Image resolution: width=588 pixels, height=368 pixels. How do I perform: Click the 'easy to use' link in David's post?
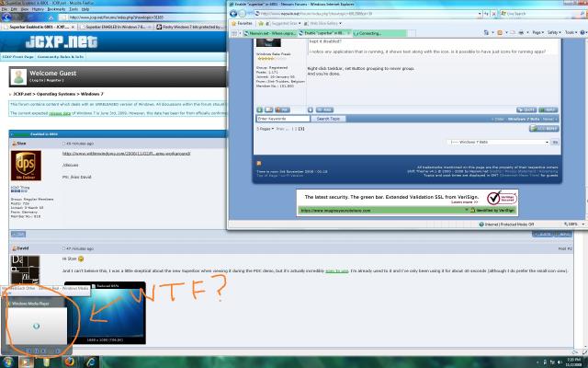337,270
